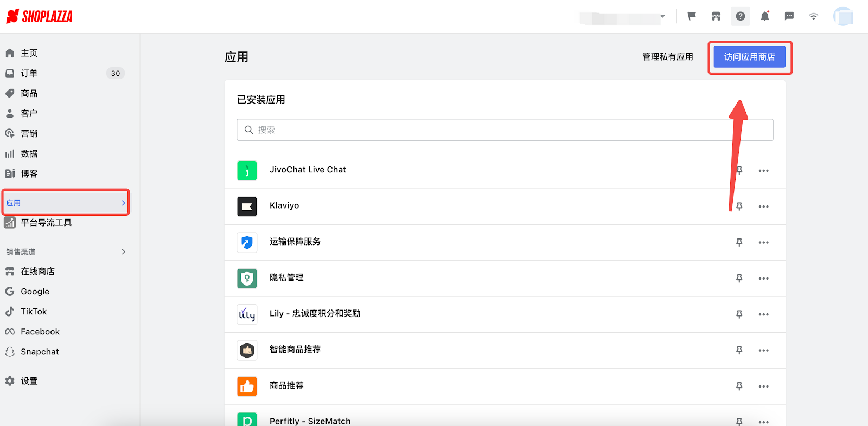Screen dimensions: 868x426
Task: Click the orange 商品推荐 app icon
Action: 247,386
